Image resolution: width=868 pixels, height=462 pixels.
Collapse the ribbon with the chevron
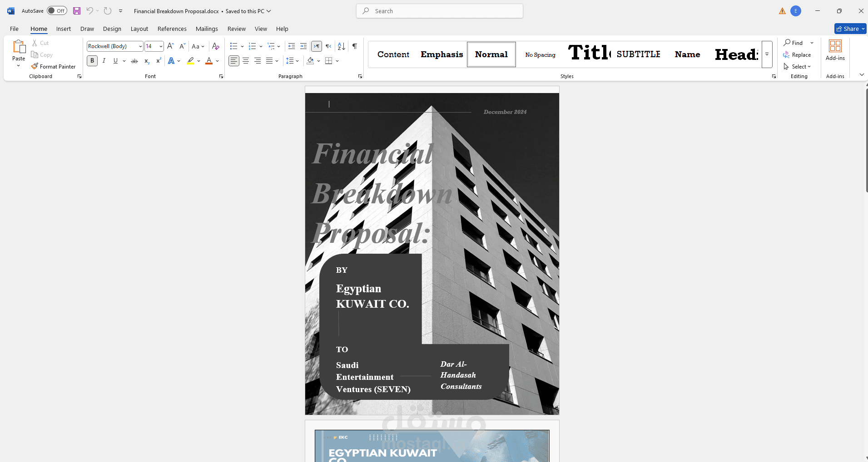pyautogui.click(x=862, y=75)
